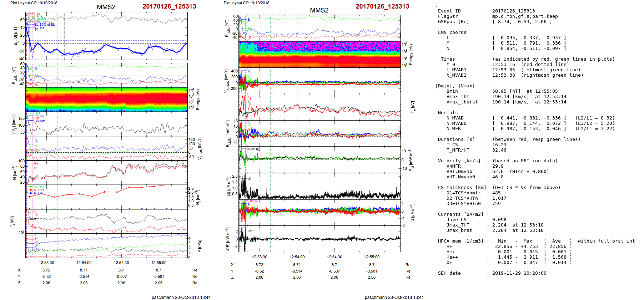This screenshot has height=300, width=644.
Task: Click the left paschmann 28-Oct-2018 footer text
Action: (x=181, y=297)
